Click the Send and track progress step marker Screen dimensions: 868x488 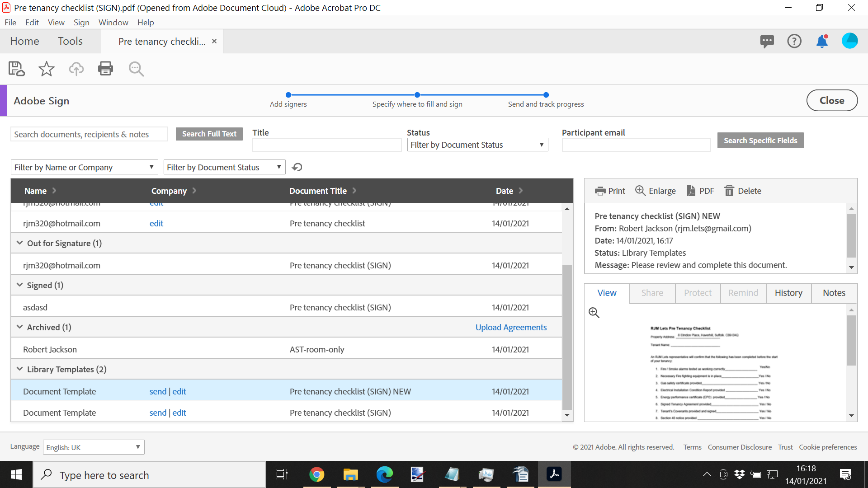[x=546, y=95]
